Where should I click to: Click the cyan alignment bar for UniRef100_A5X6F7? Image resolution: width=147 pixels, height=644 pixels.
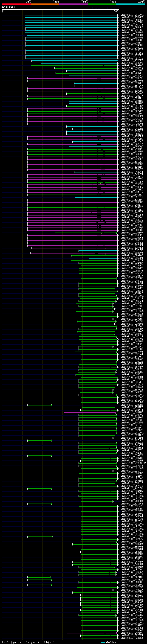tap(75, 61)
